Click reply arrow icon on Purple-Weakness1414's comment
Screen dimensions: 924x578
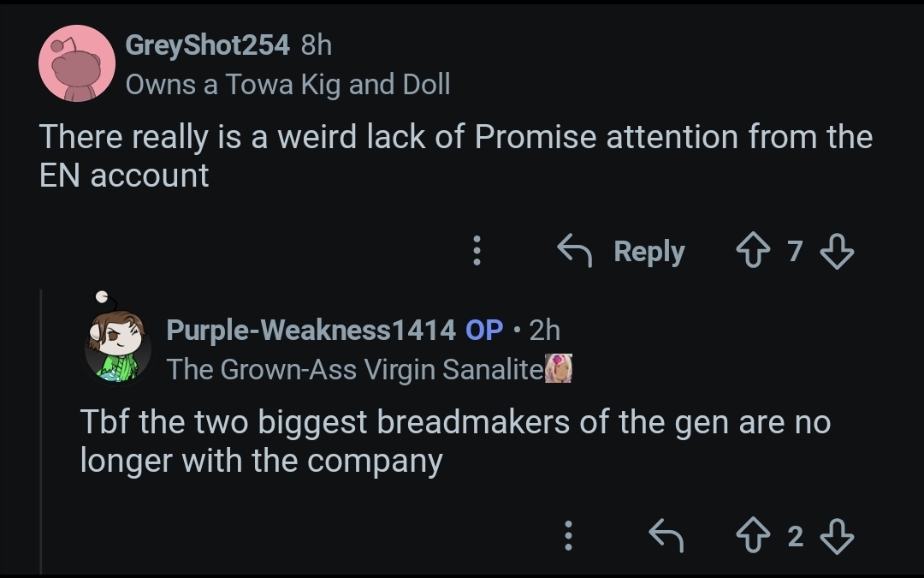click(x=666, y=535)
